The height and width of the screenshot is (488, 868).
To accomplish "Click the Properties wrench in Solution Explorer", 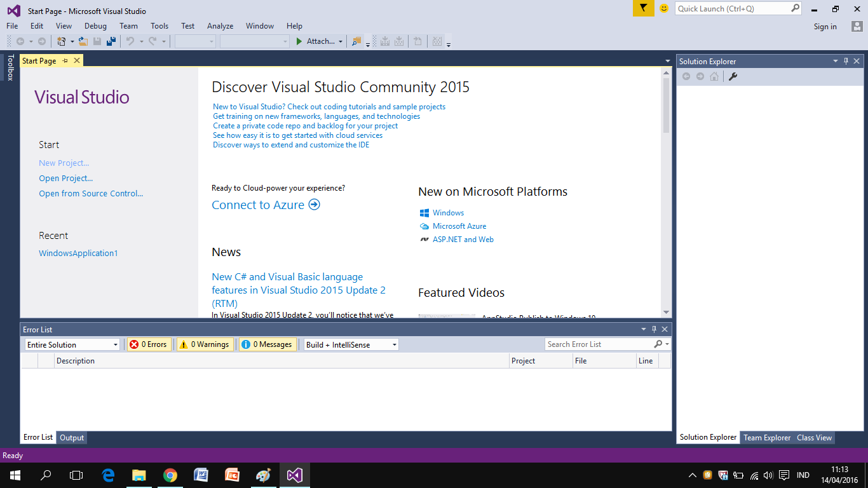I will pyautogui.click(x=733, y=76).
